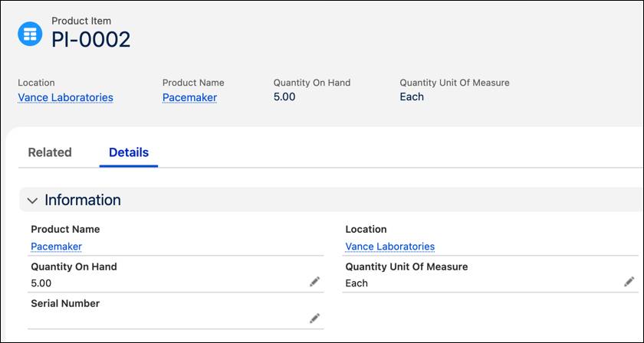This screenshot has height=343, width=644.
Task: Switch to the Related tab
Action: [x=50, y=152]
